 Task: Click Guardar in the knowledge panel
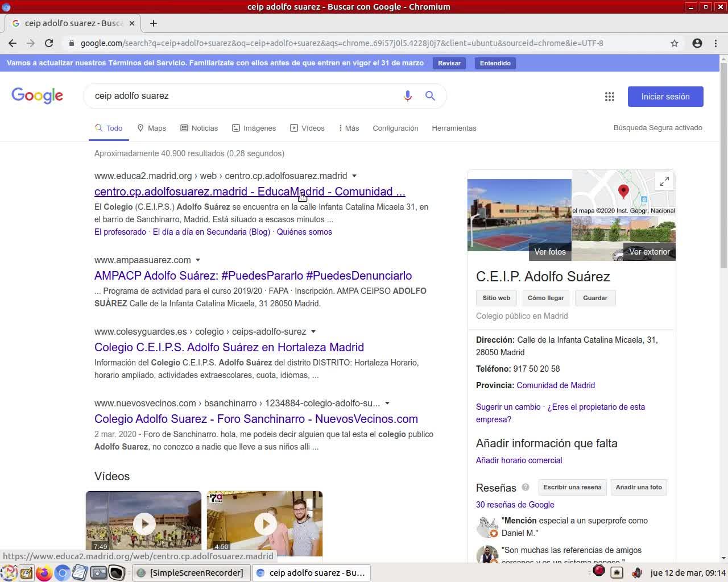[595, 298]
